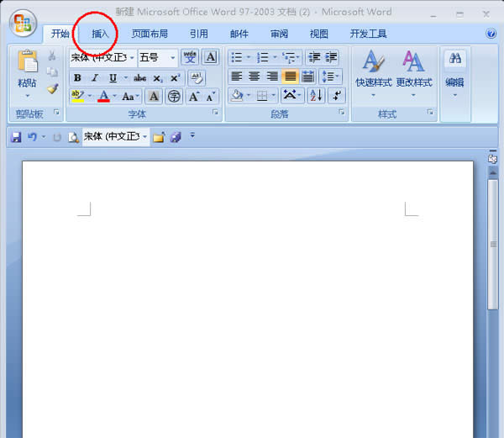Toggle Bold formatting
The width and height of the screenshot is (504, 438).
[x=77, y=77]
